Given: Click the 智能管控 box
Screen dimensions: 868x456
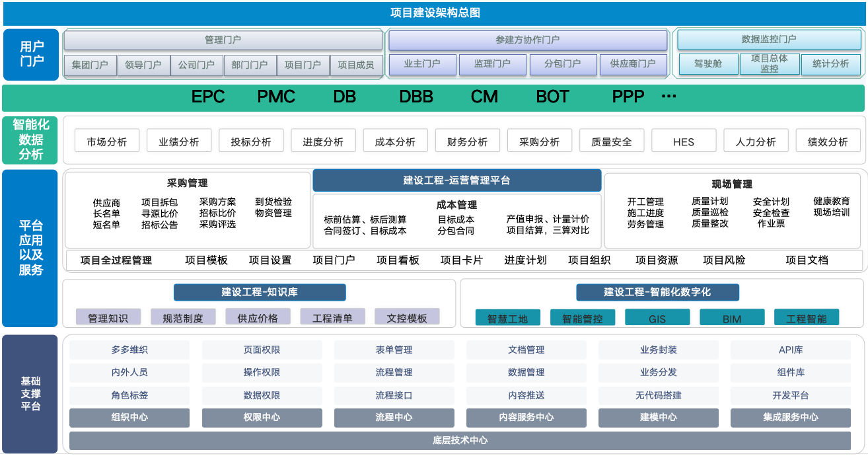Looking at the screenshot, I should pyautogui.click(x=583, y=318).
